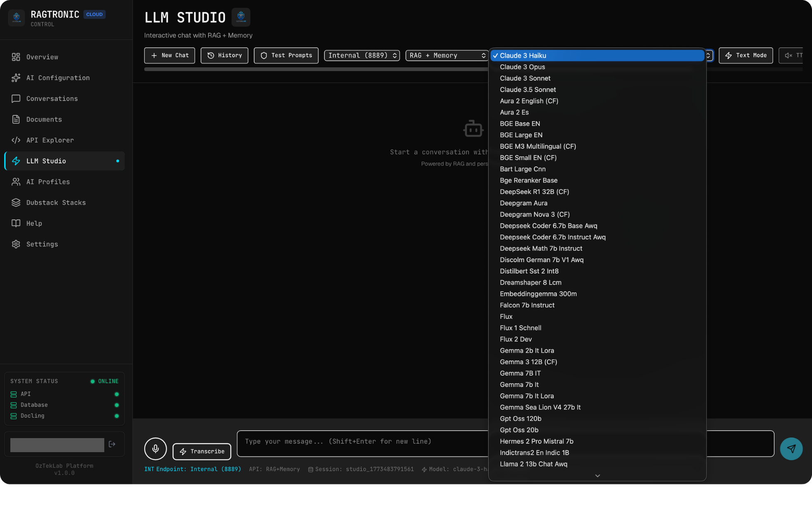Click the History clock icon
This screenshot has width=812, height=510.
coord(211,55)
